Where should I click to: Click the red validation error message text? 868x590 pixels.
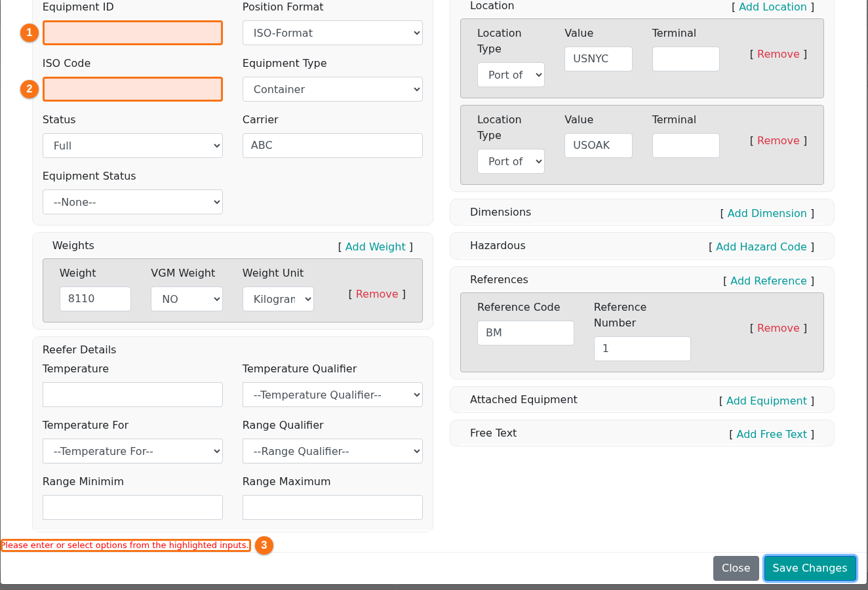tap(125, 545)
